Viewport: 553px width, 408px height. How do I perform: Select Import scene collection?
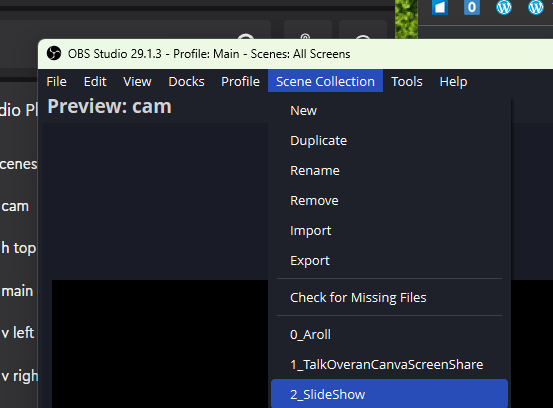(389, 231)
